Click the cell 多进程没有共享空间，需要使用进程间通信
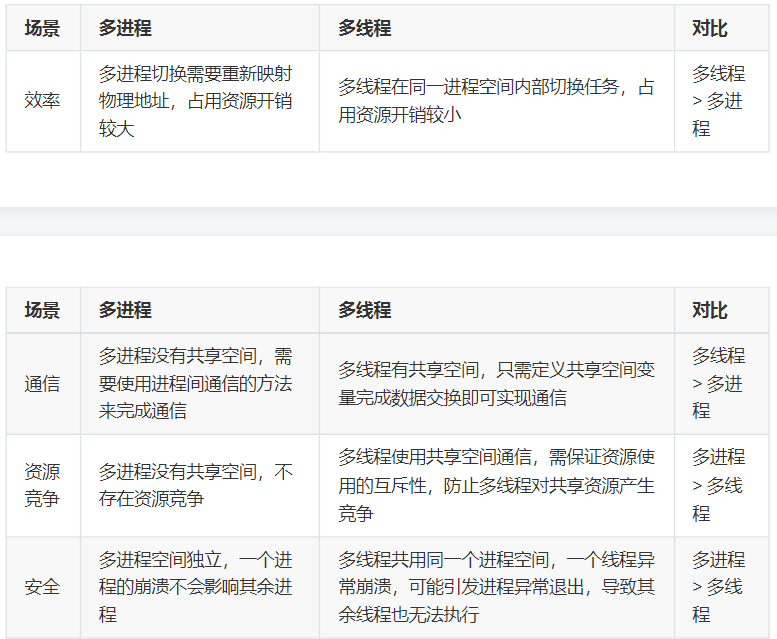 click(x=200, y=383)
